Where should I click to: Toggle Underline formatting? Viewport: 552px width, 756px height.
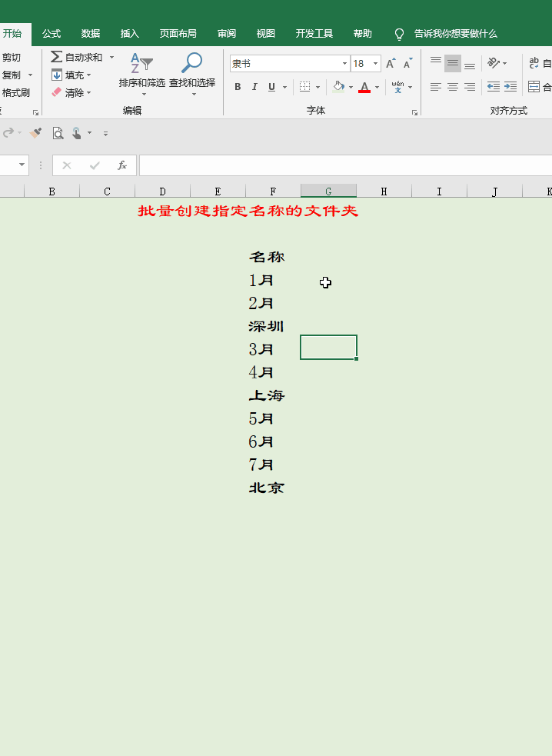click(272, 87)
